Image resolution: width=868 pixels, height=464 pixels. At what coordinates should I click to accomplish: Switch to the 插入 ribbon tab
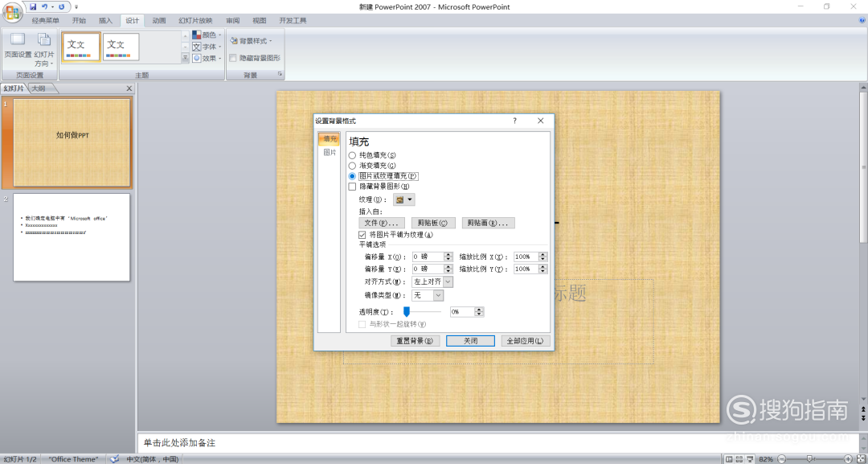(x=105, y=20)
